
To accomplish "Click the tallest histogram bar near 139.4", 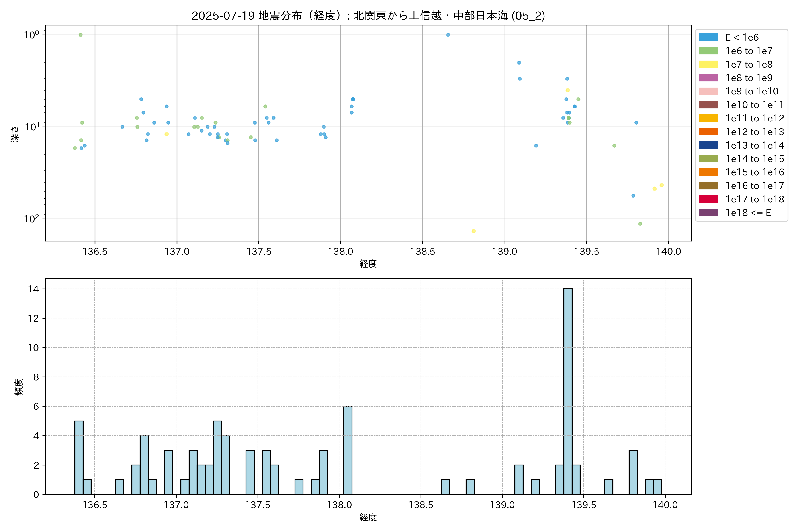I will tap(568, 391).
